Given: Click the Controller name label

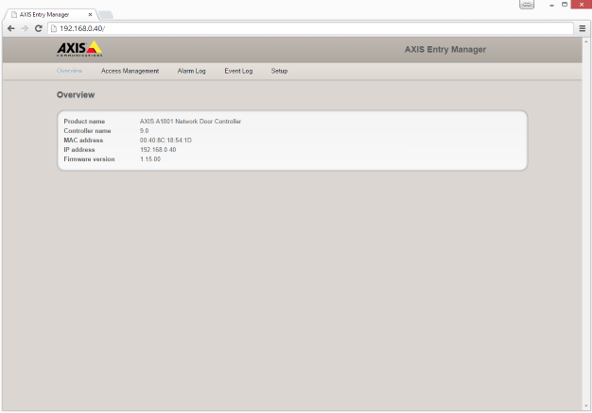Looking at the screenshot, I should (x=87, y=131).
